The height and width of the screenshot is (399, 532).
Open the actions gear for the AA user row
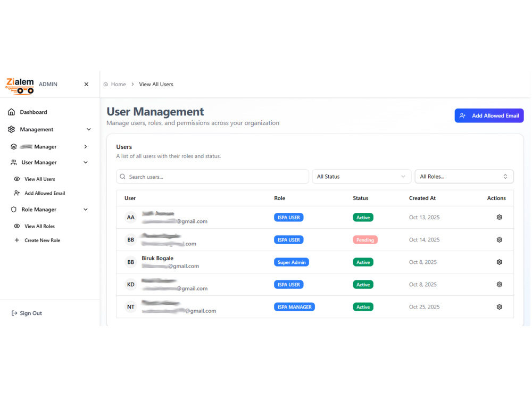[499, 217]
